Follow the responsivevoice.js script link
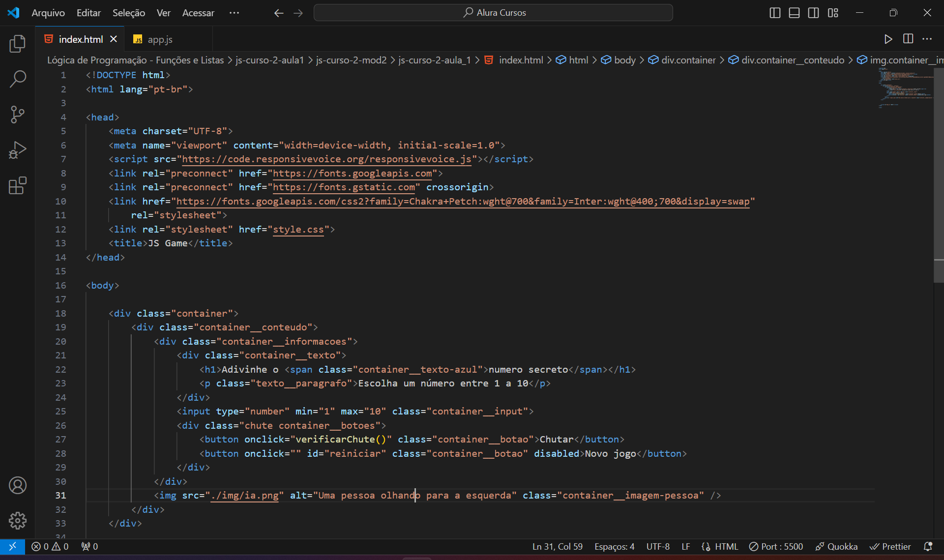The height and width of the screenshot is (560, 944). 326,159
